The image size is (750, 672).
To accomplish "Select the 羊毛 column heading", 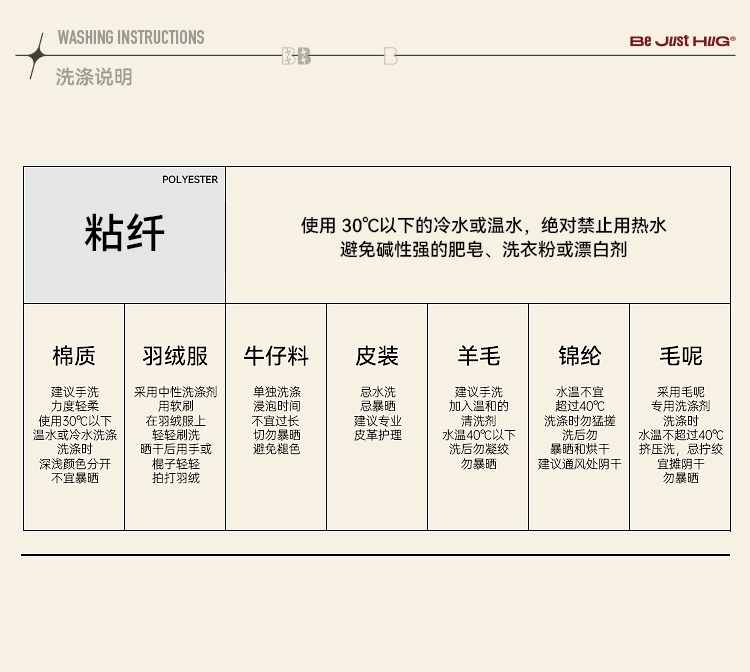I will (x=478, y=356).
